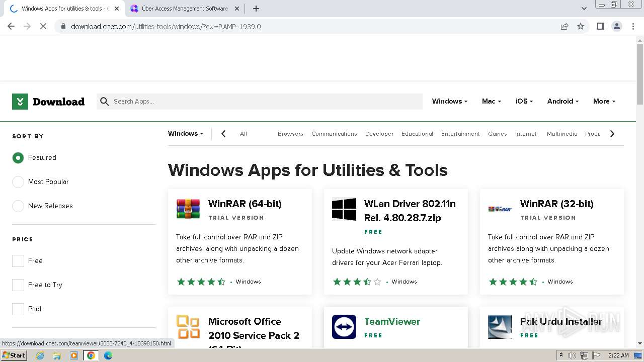644x362 pixels.
Task: Open the tab search dropdown arrow
Action: [584, 9]
